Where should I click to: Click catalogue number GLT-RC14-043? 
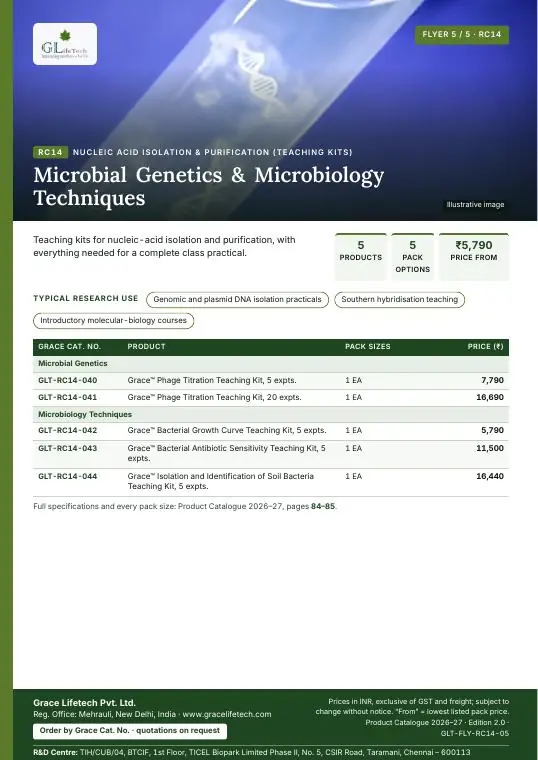(x=67, y=448)
